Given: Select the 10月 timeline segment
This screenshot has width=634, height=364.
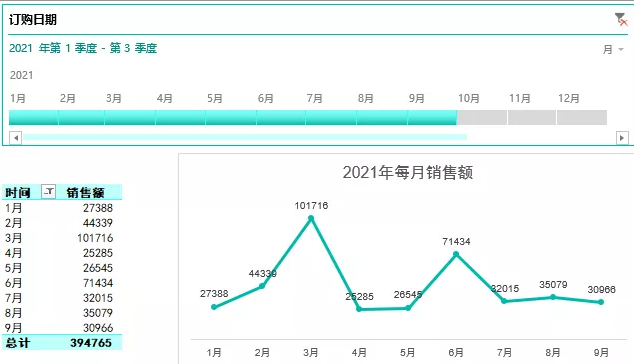Looking at the screenshot, I should (x=482, y=117).
